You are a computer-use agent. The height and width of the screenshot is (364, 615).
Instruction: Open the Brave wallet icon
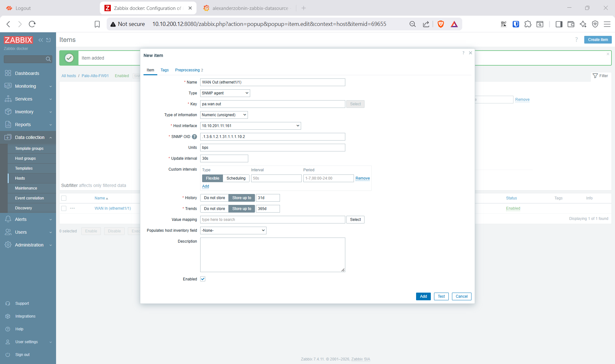pos(571,24)
